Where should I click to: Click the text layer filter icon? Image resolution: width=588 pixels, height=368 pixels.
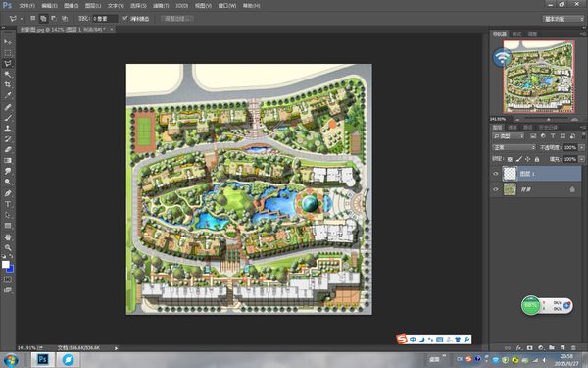point(553,136)
